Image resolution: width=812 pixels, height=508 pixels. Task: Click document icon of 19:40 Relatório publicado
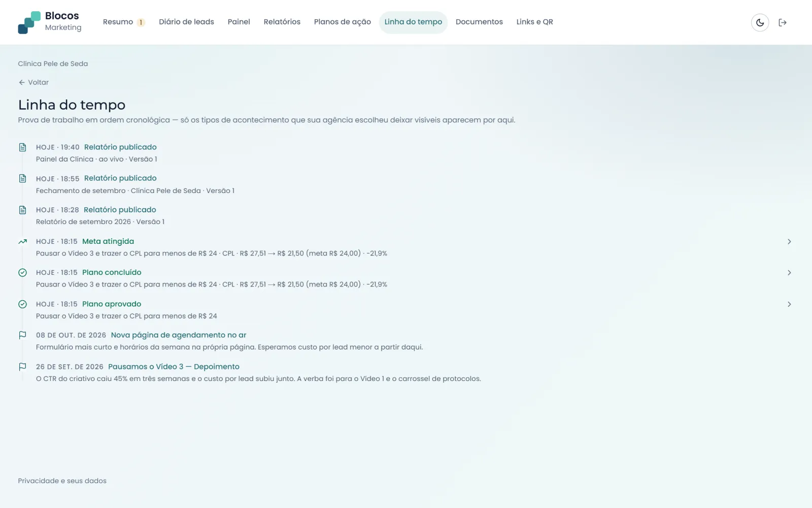(x=22, y=147)
